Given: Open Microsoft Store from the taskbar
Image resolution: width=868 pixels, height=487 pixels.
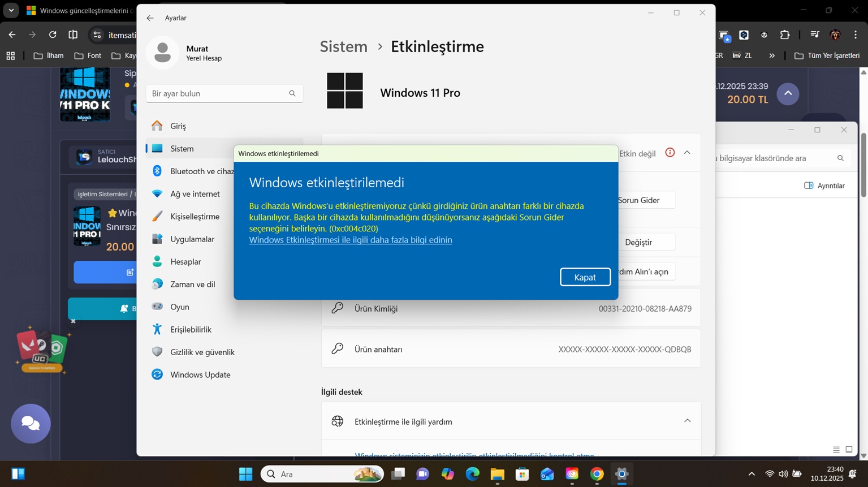Looking at the screenshot, I should click(522, 474).
